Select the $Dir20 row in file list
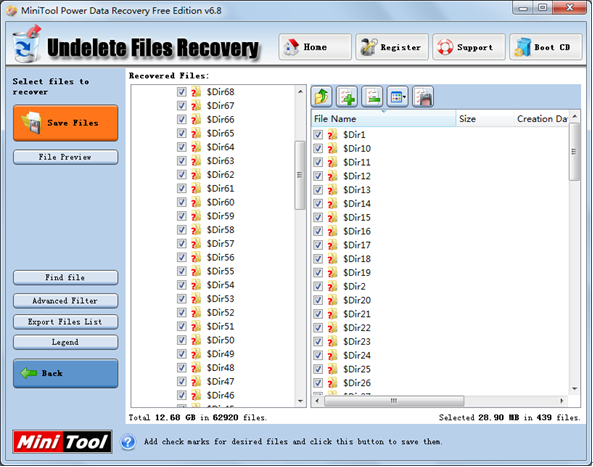Screen dimensions: 593x467 [440, 300]
